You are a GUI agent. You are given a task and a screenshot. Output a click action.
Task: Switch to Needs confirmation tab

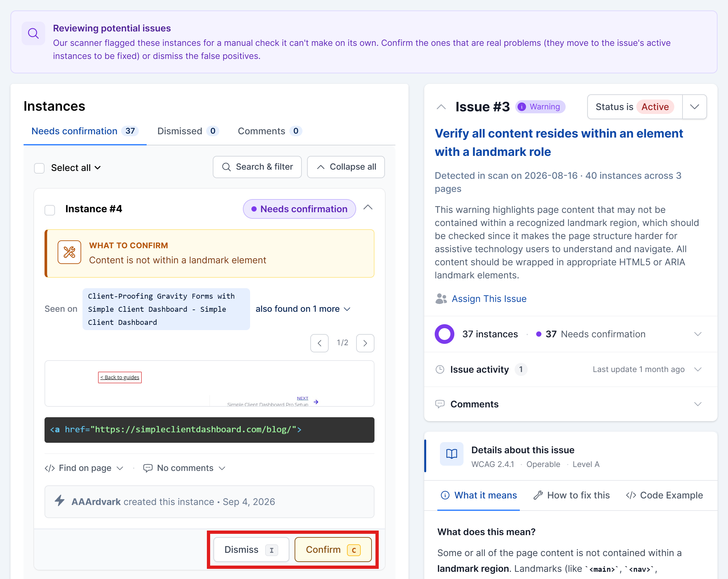pyautogui.click(x=85, y=131)
